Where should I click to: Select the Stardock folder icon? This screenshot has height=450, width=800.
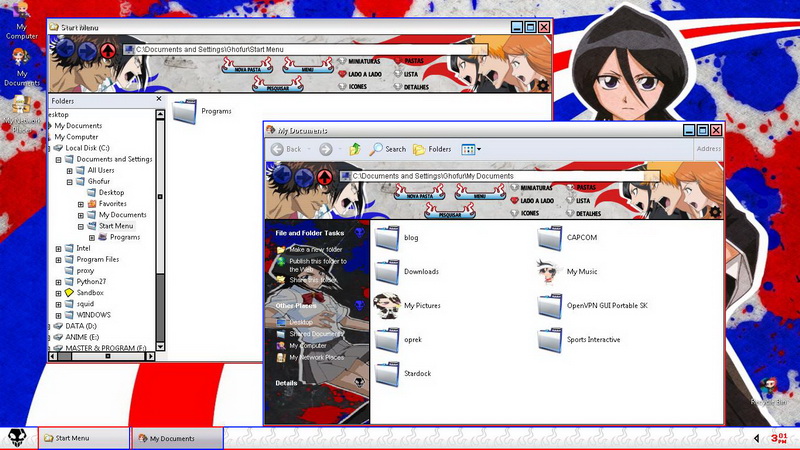tap(387, 374)
